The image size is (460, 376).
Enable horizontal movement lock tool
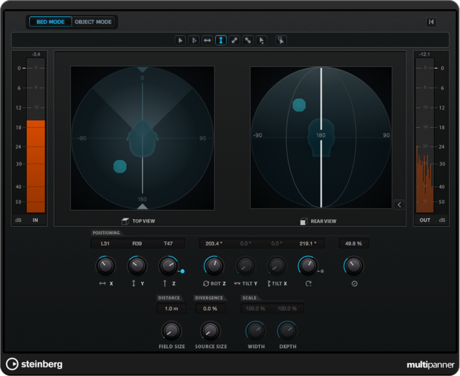tap(207, 41)
